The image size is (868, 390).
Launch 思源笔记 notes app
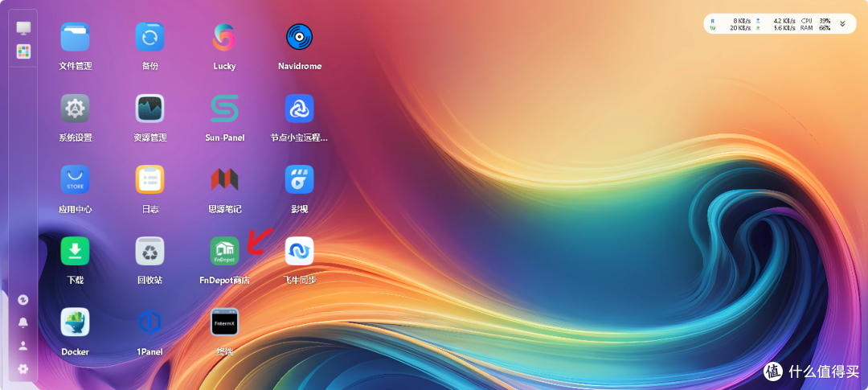(224, 179)
